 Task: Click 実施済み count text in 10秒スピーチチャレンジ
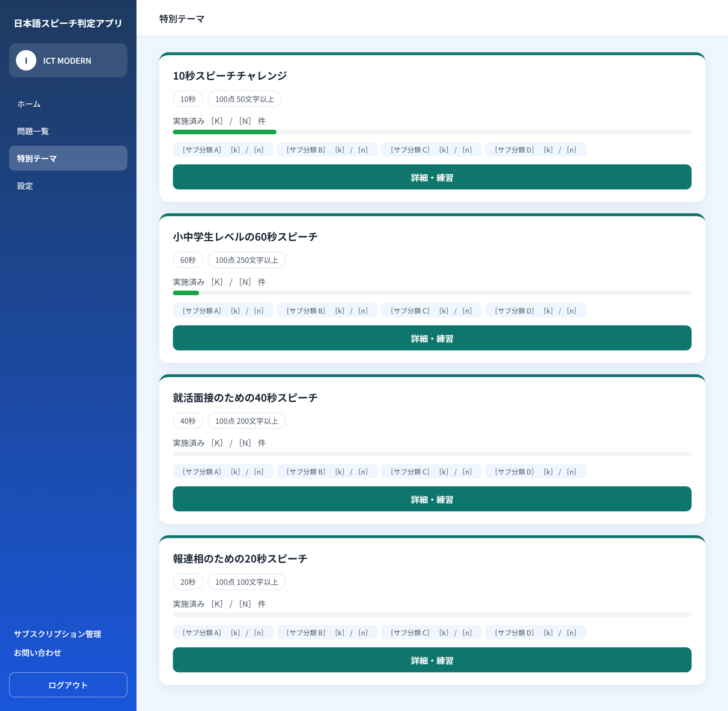(x=219, y=121)
